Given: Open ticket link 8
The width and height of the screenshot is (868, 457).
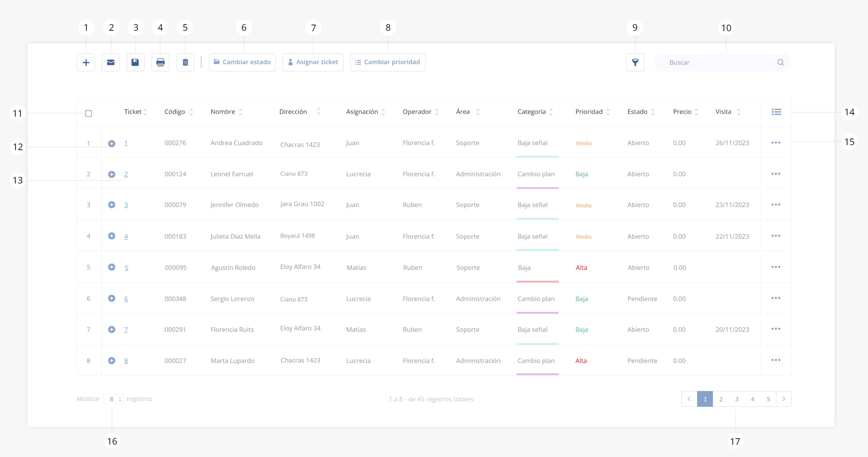Looking at the screenshot, I should pos(126,361).
